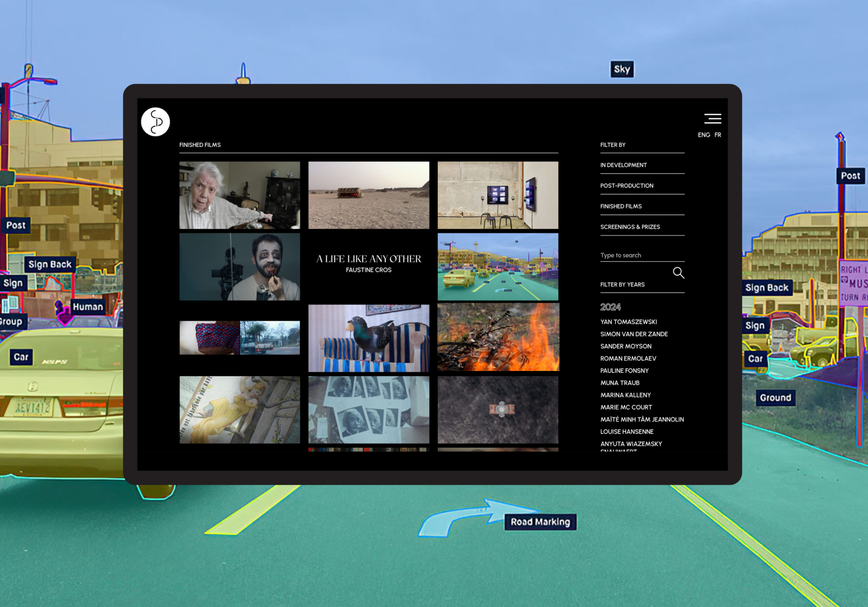The width and height of the screenshot is (868, 607).
Task: Open Einstein photos film thumbnail
Action: [x=369, y=410]
